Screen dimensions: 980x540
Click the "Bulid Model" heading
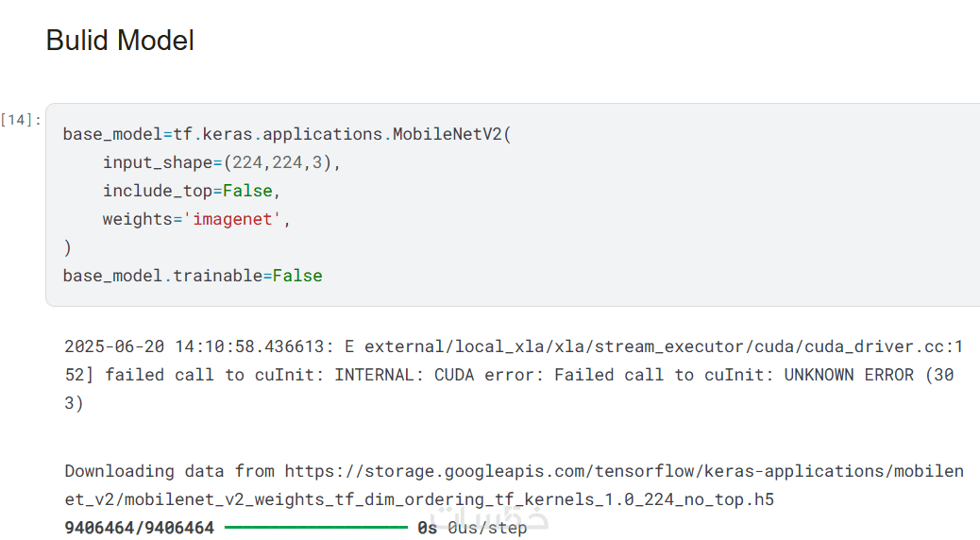(x=120, y=41)
